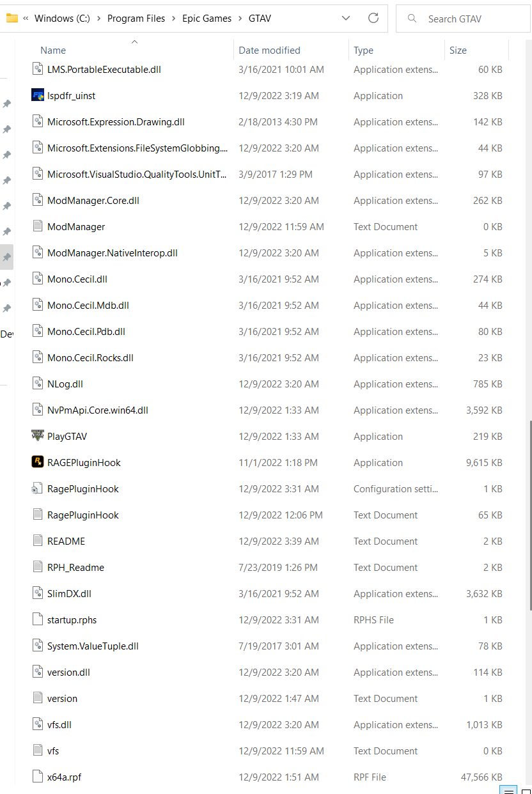Viewport: 532px width, 794px height.
Task: Sort files by Size column
Action: [458, 50]
